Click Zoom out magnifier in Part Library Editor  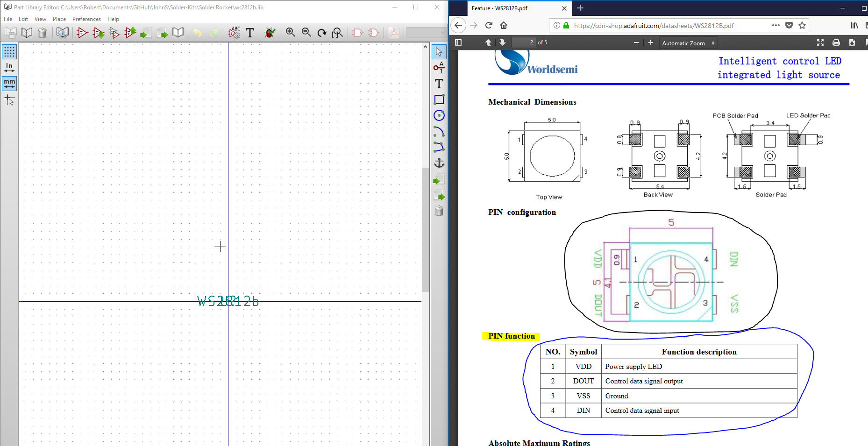point(306,33)
